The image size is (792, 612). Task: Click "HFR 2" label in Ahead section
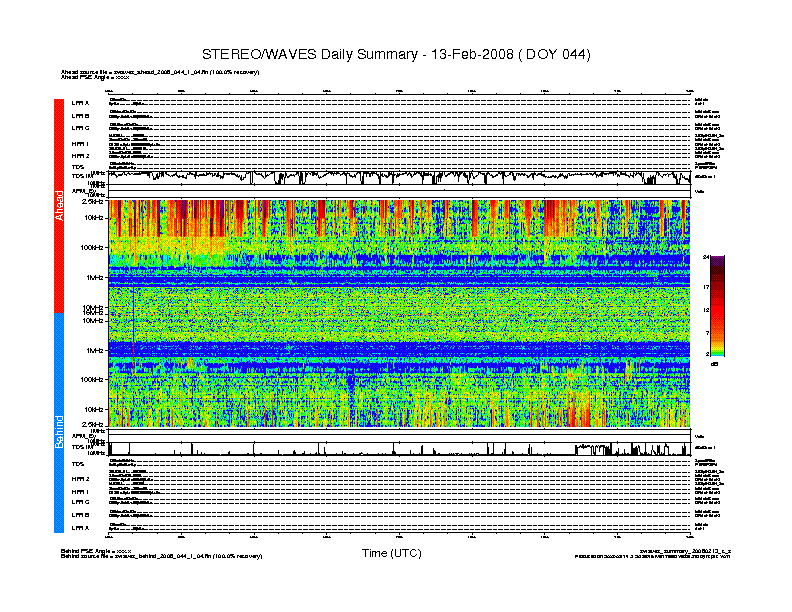click(x=80, y=156)
